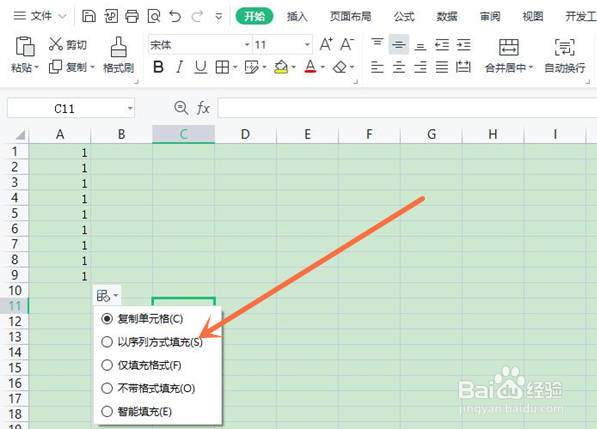Screen dimensions: 597x429
Task: Toggle Bold formatting
Action: [x=158, y=67]
